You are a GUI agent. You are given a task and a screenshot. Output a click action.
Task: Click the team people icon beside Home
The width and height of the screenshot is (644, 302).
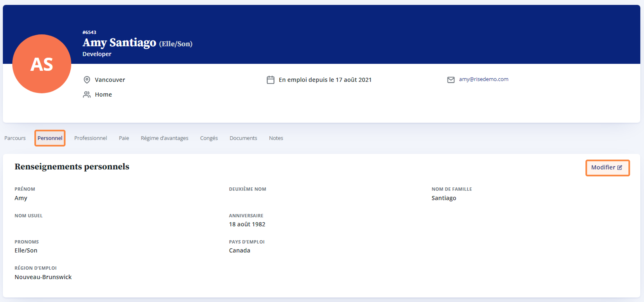point(87,94)
